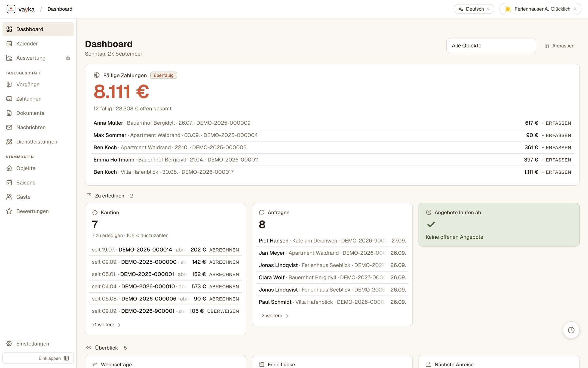
Task: Open the Deutsch language dropdown
Action: pyautogui.click(x=474, y=9)
